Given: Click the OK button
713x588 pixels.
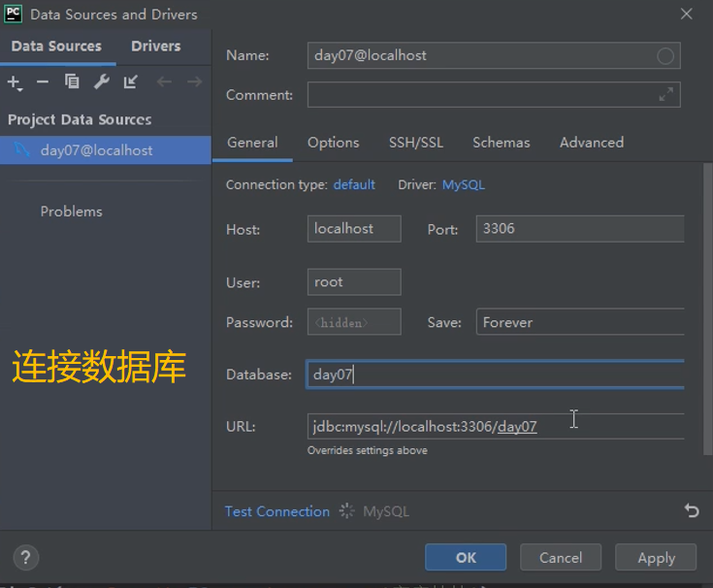Looking at the screenshot, I should tap(466, 557).
